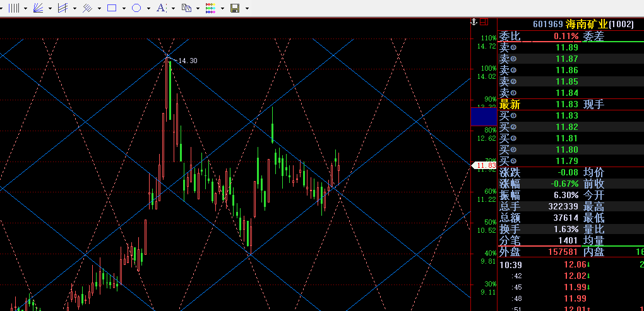Click the 11.83 current price marker on axis
The width and height of the screenshot is (644, 311).
485,165
